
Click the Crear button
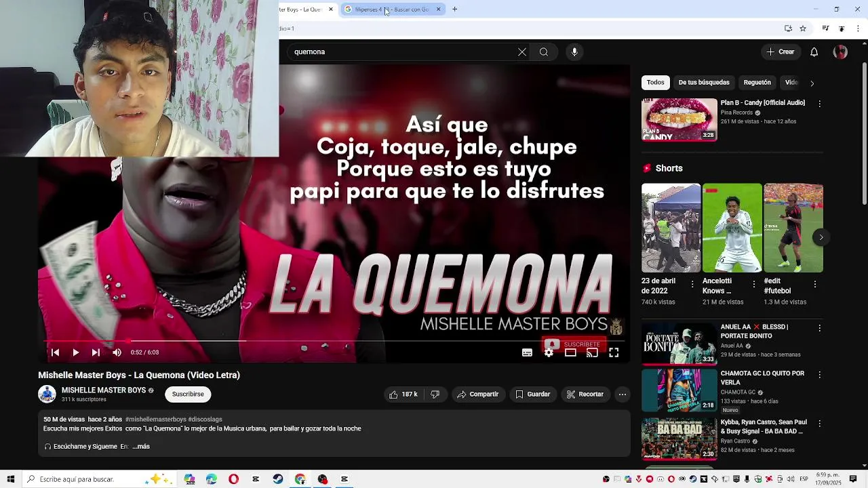(781, 52)
